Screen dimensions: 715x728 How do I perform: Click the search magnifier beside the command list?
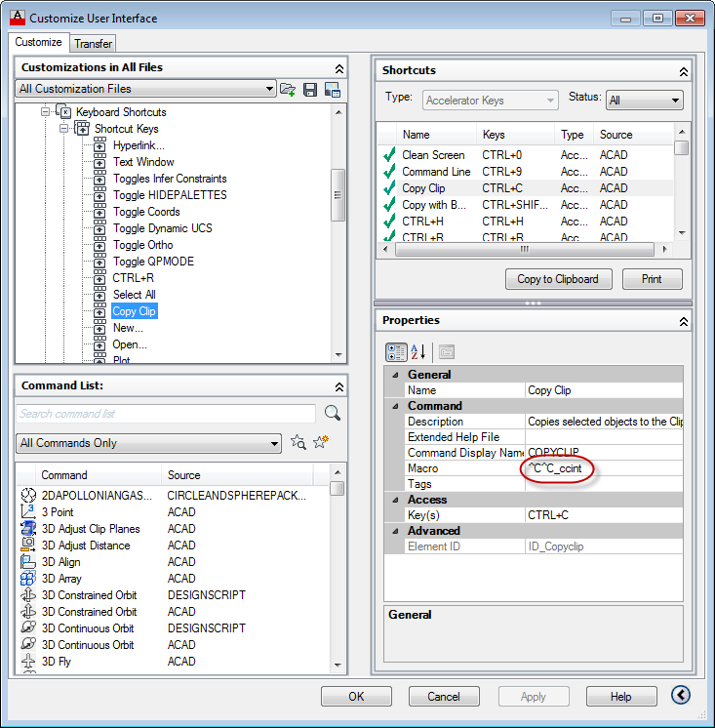point(333,413)
